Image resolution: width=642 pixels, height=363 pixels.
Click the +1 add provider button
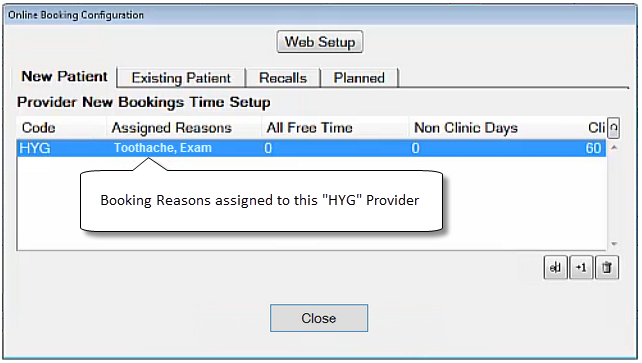(581, 268)
